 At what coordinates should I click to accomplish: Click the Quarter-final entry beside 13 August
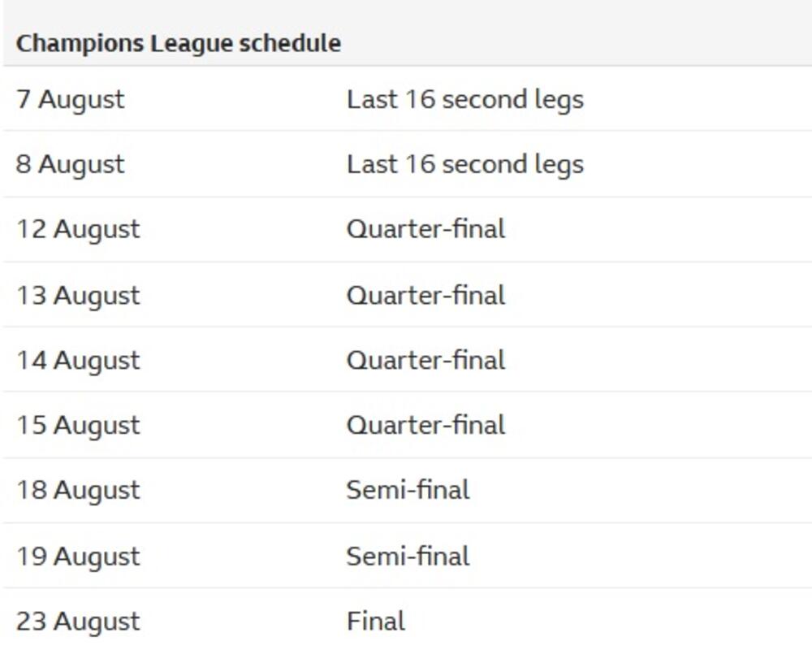tap(425, 295)
